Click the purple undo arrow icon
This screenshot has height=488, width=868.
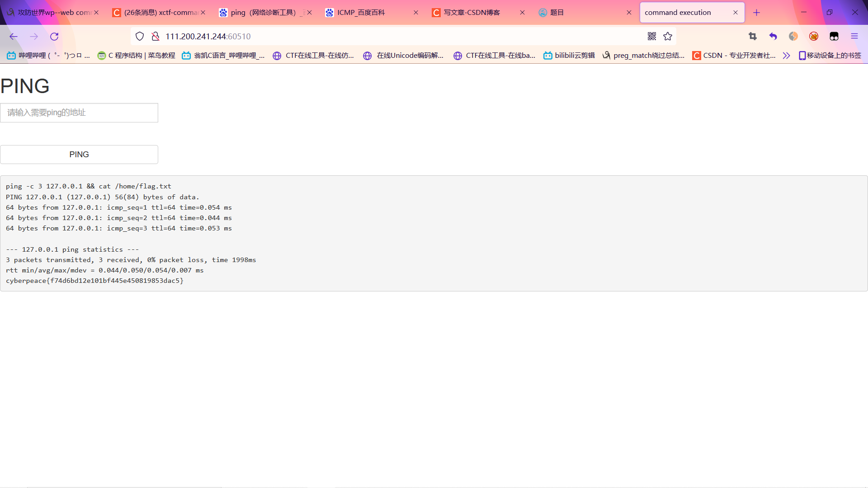click(773, 37)
